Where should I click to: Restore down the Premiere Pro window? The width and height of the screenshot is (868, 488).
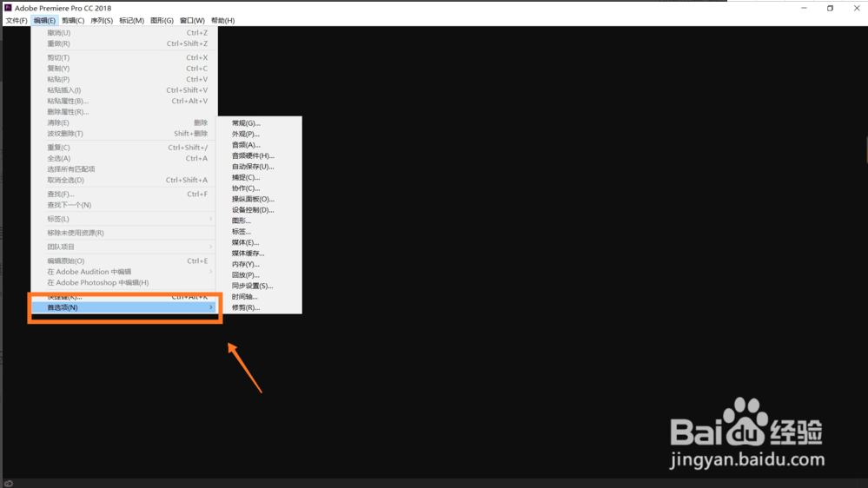point(830,8)
